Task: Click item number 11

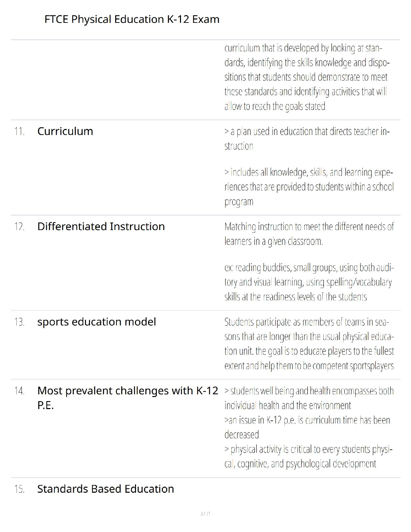Action: point(19,132)
